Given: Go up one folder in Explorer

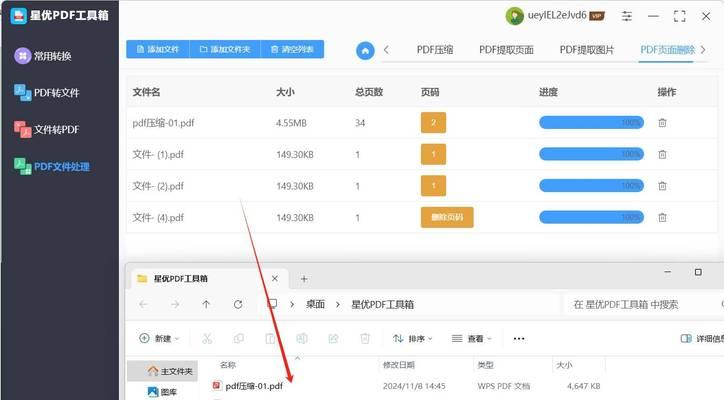Looking at the screenshot, I should click(x=206, y=304).
